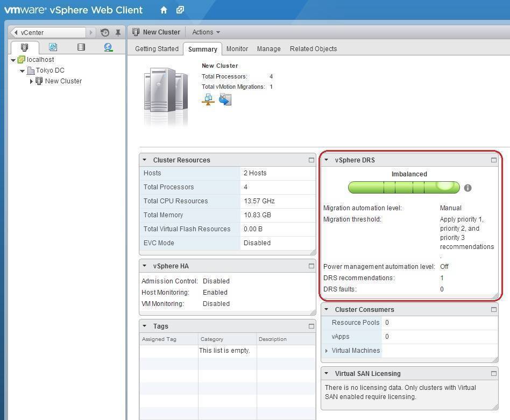This screenshot has width=510, height=420.
Task: Pin the navigator panel
Action: (x=118, y=32)
